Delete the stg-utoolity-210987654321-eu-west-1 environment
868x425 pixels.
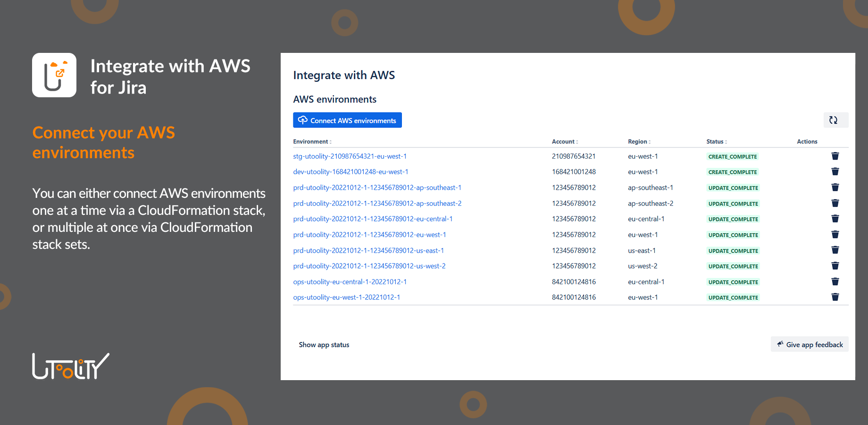pos(835,156)
